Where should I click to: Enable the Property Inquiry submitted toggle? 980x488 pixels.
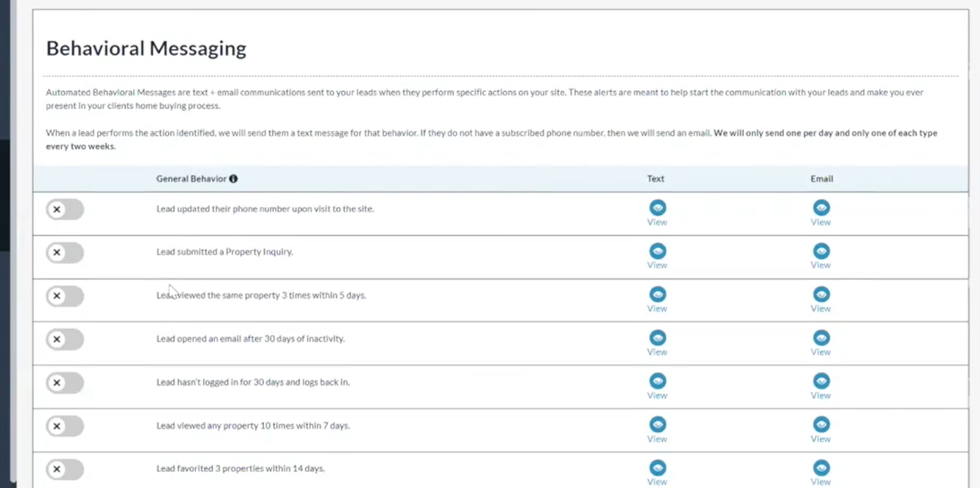point(65,252)
